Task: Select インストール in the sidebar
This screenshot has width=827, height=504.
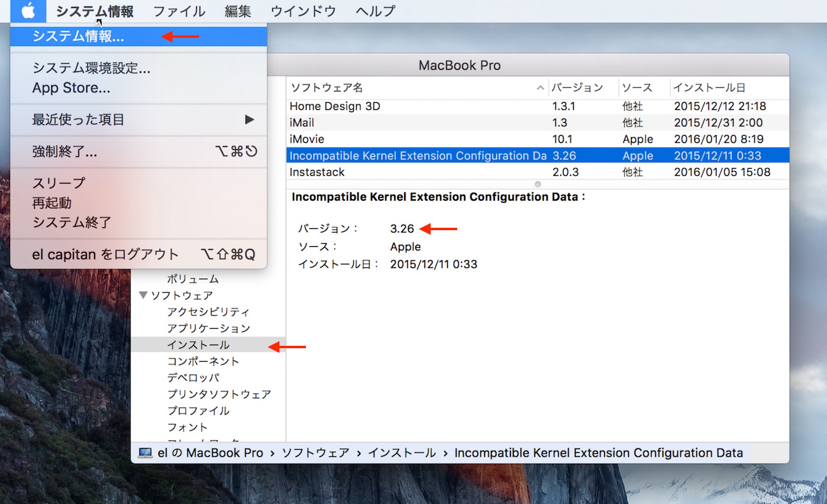Action: 209,345
